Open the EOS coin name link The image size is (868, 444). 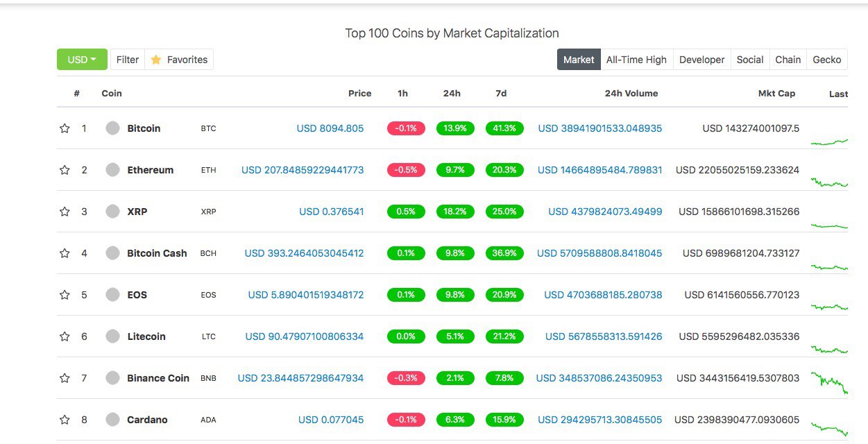click(x=137, y=295)
